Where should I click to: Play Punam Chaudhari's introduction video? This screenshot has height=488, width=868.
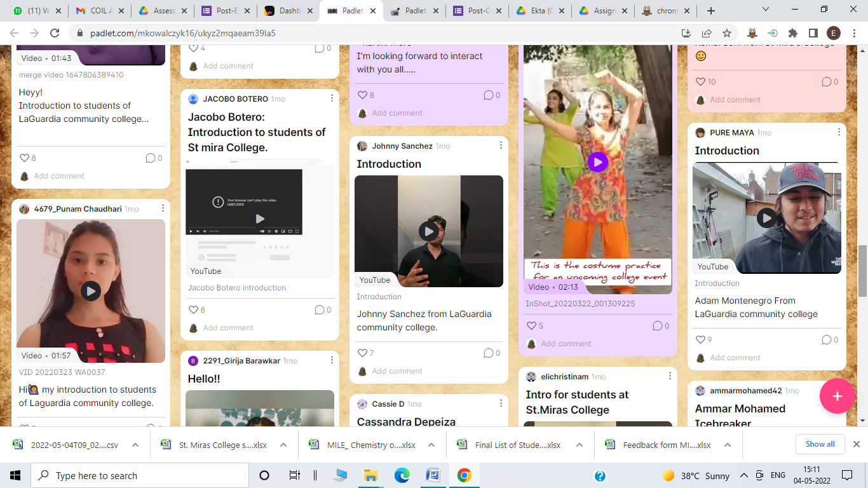click(90, 291)
